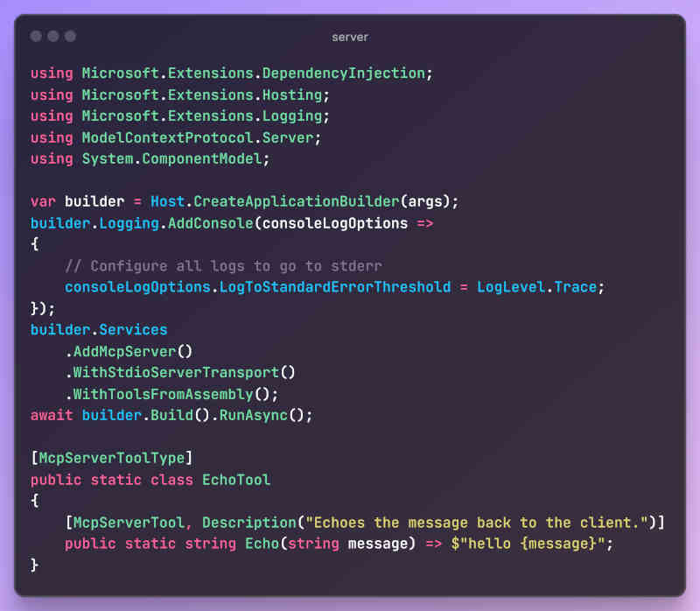
Task: Click the comment about stderr logs
Action: point(223,266)
